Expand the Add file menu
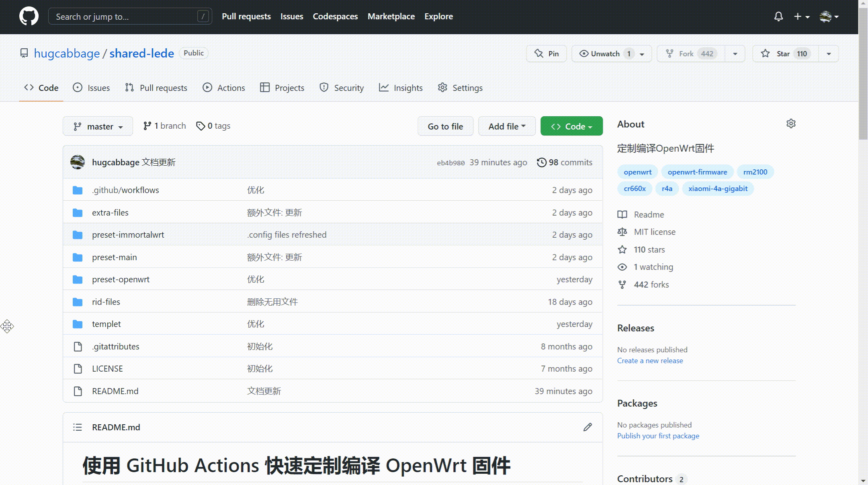868x485 pixels. point(507,126)
